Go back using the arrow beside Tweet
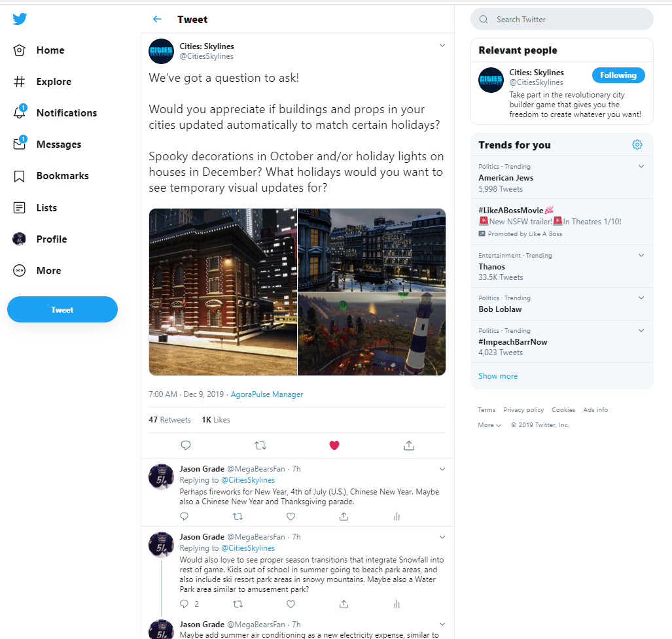The image size is (672, 639). [157, 19]
